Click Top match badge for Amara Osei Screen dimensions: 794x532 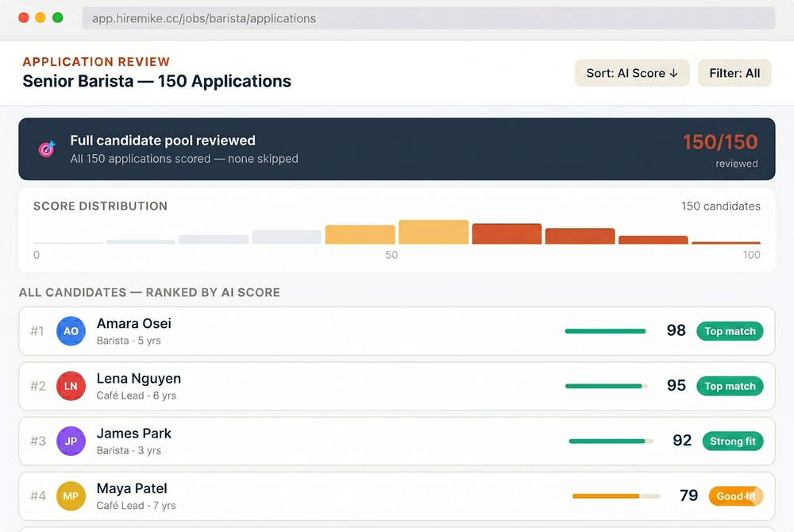pos(730,331)
